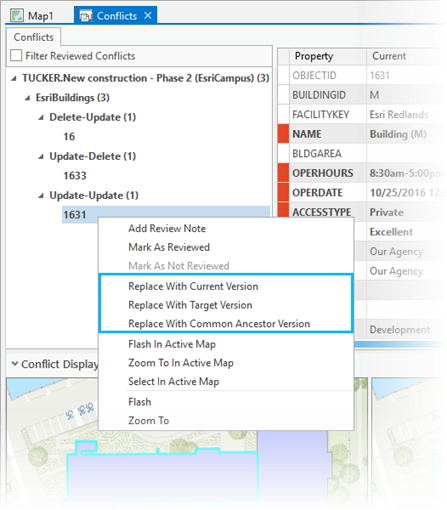Click Delete-Update (1) label

click(93, 117)
